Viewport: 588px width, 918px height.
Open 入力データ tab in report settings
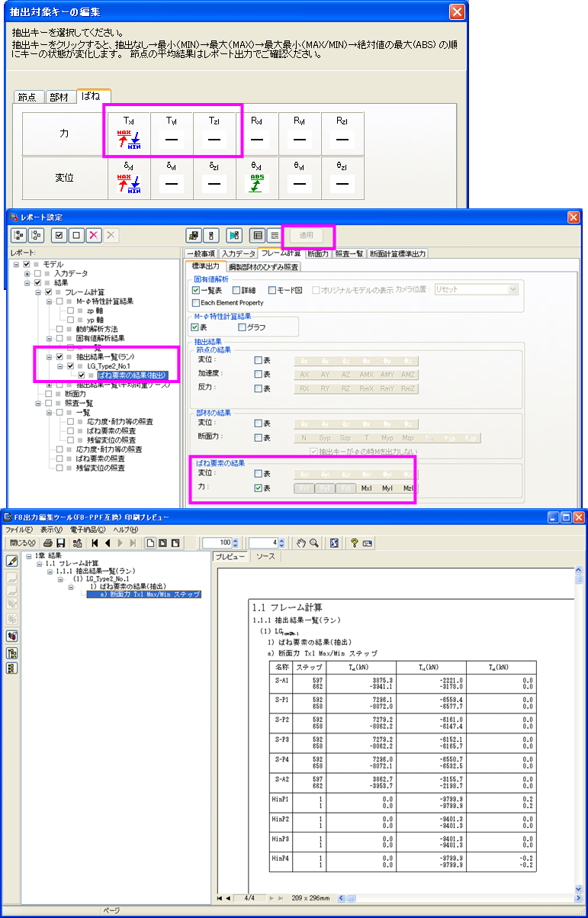pyautogui.click(x=238, y=253)
